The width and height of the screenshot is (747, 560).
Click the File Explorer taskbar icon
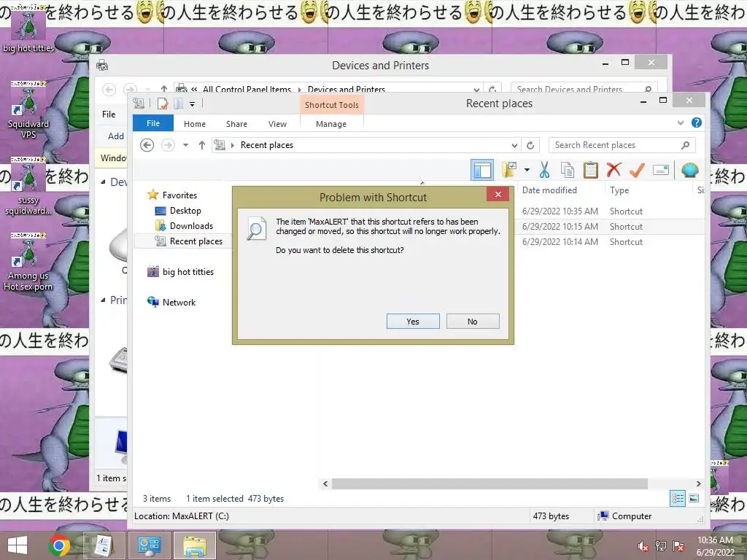click(x=195, y=545)
